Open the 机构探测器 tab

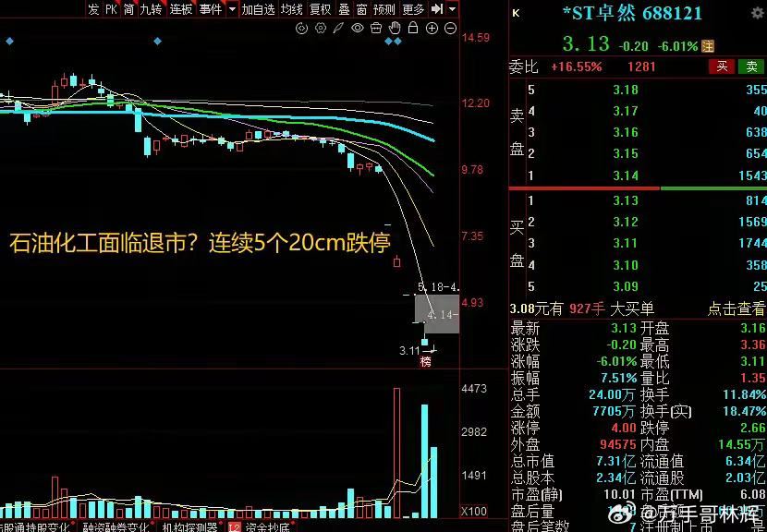[189, 527]
